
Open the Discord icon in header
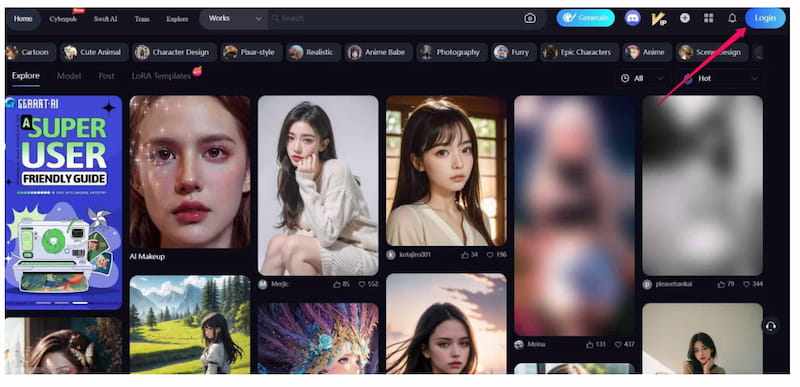[x=633, y=18]
